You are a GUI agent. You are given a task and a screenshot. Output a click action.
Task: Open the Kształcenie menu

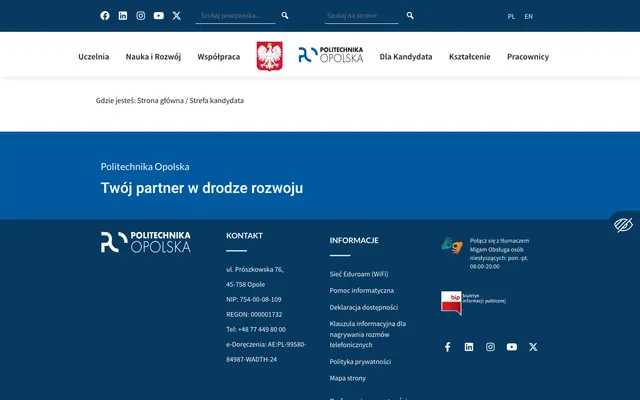[469, 57]
